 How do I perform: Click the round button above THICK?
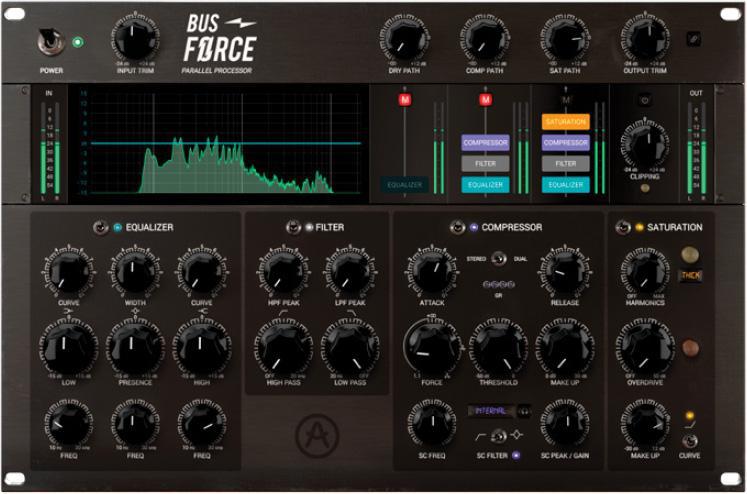690,255
